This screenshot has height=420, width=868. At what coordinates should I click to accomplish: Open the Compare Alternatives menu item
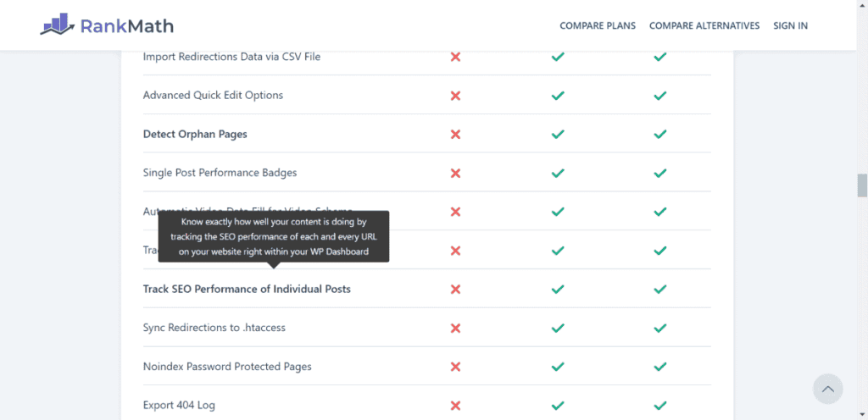point(704,25)
